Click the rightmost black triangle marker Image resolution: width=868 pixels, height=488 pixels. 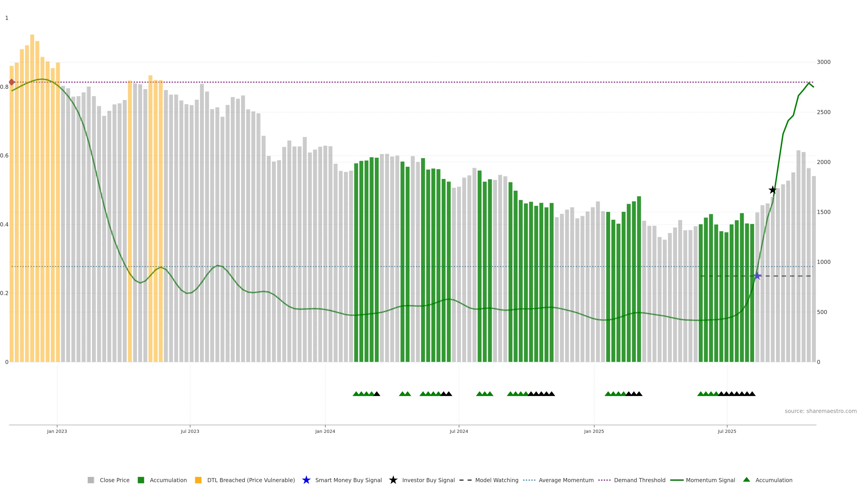(752, 394)
